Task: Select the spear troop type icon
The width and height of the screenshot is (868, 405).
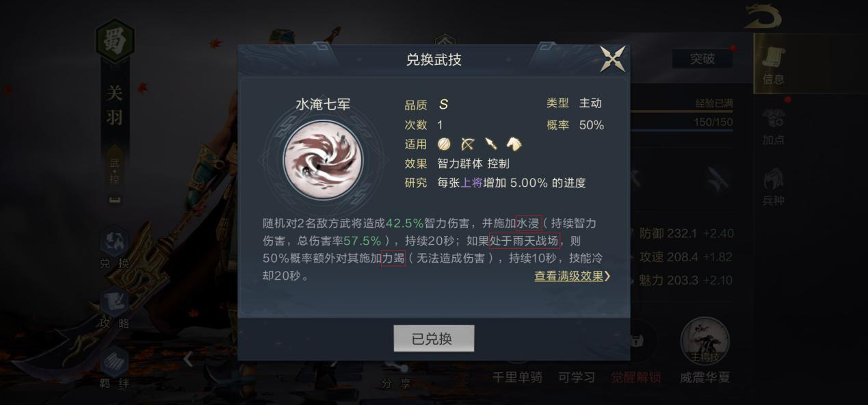Action: [x=490, y=144]
